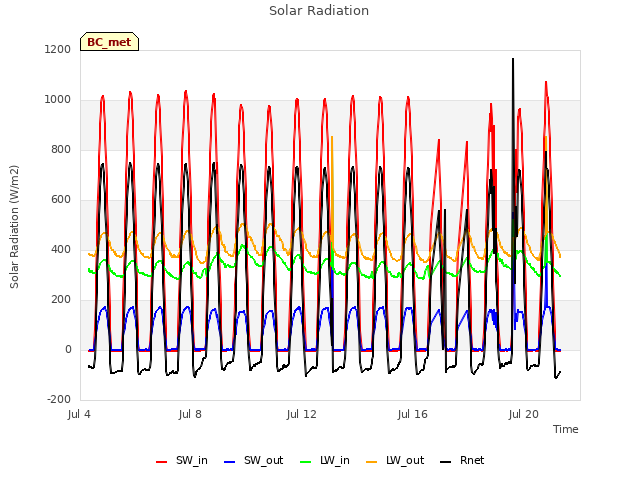
Task: Toggle the Rnet legend entry
Action: pos(462,461)
